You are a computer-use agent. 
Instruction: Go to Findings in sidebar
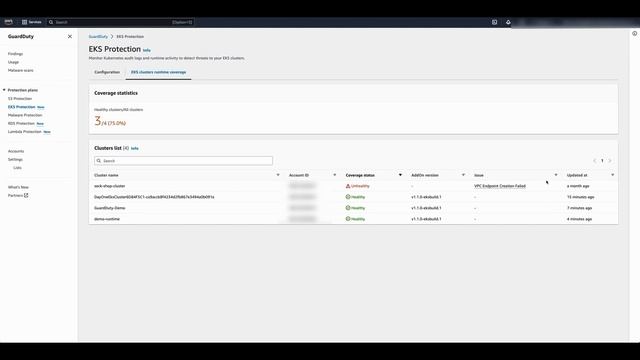point(16,54)
